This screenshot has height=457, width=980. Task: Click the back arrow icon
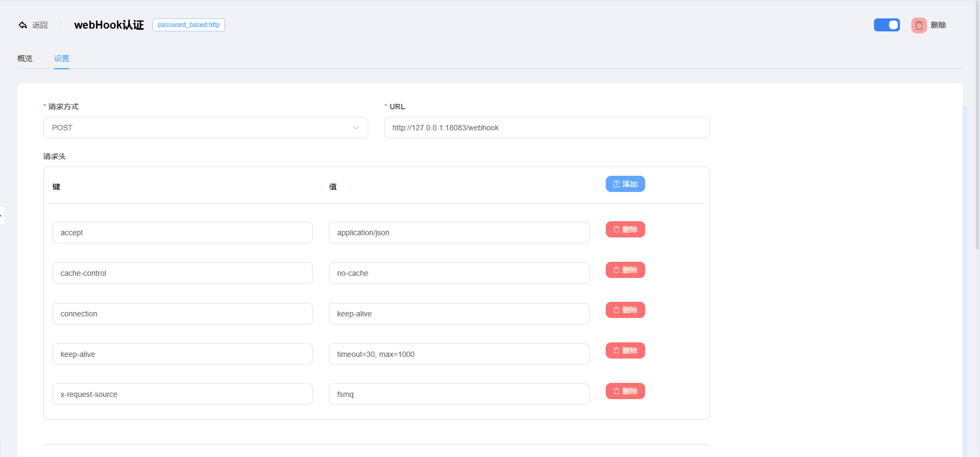23,25
